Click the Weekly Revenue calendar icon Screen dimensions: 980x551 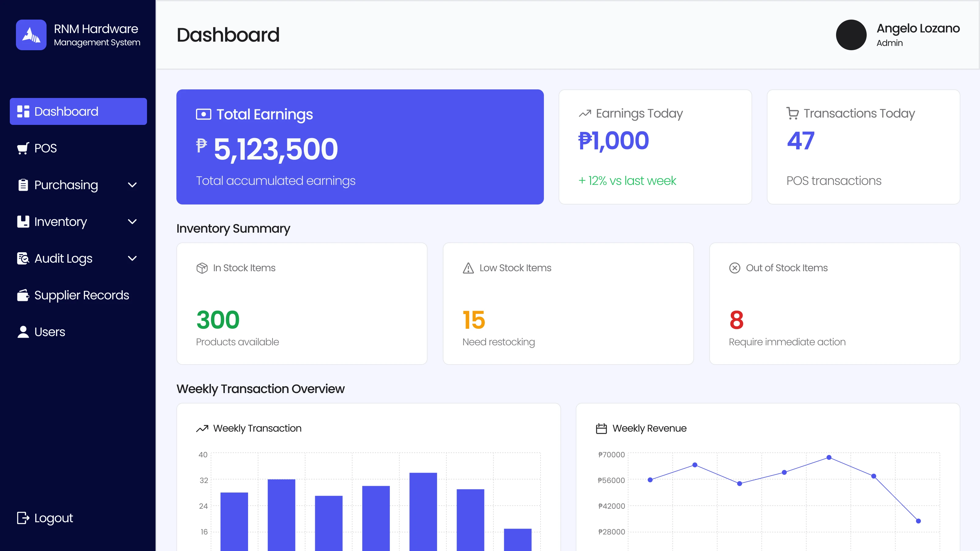click(x=601, y=429)
